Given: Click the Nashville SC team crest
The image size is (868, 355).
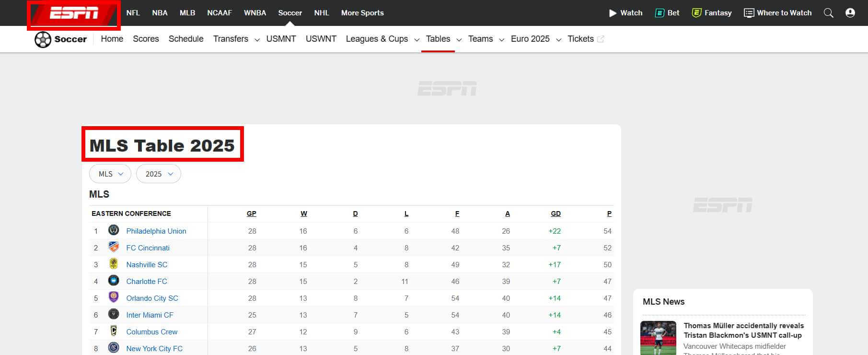Looking at the screenshot, I should tap(114, 264).
